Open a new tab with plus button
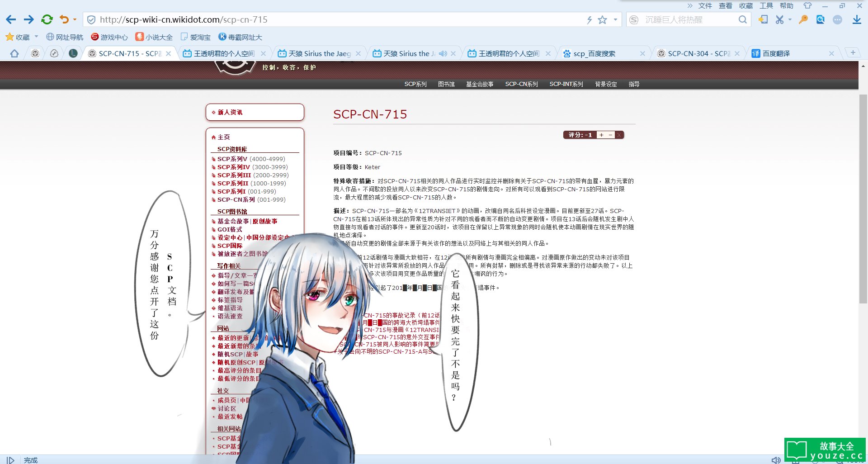The width and height of the screenshot is (868, 464). click(x=853, y=52)
